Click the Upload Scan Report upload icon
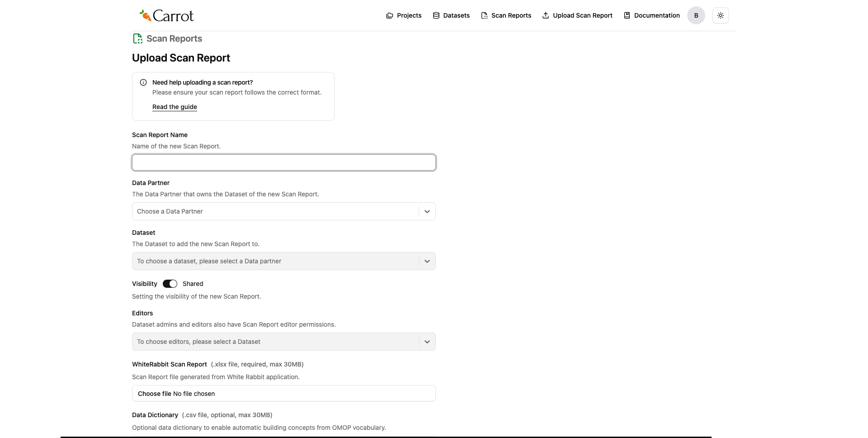Screen dimensions: 868x438 point(546,15)
